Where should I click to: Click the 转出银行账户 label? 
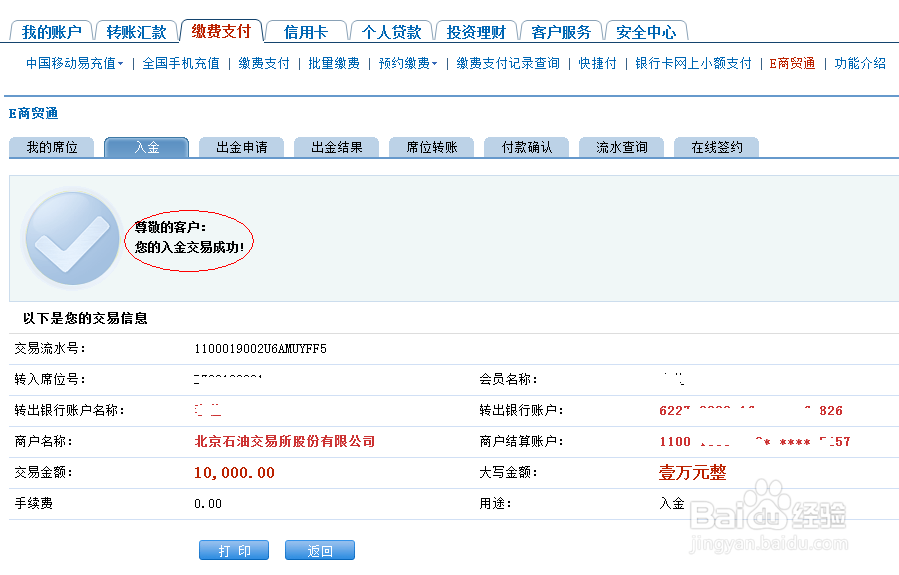coord(522,410)
